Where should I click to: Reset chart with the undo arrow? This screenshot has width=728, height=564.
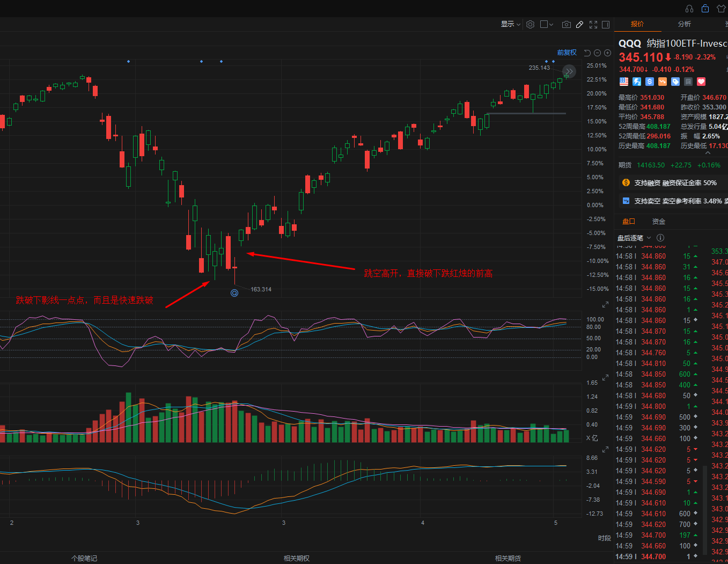[587, 53]
